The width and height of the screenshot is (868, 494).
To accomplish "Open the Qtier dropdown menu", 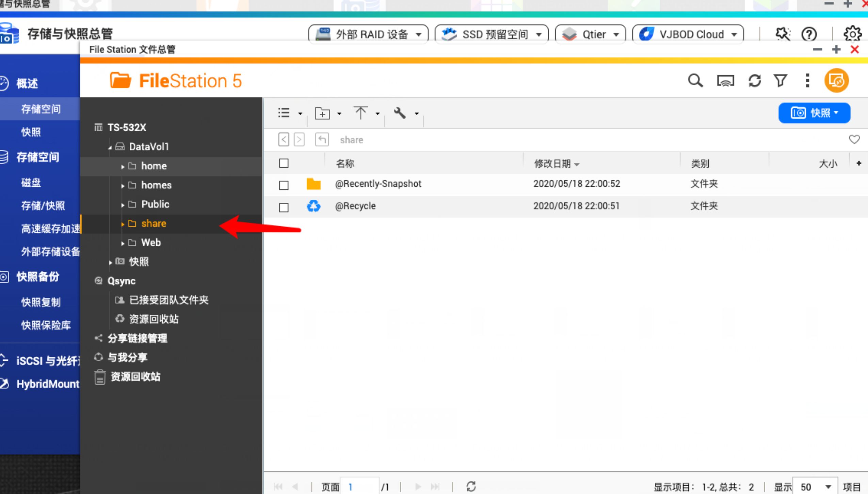I will coord(590,34).
